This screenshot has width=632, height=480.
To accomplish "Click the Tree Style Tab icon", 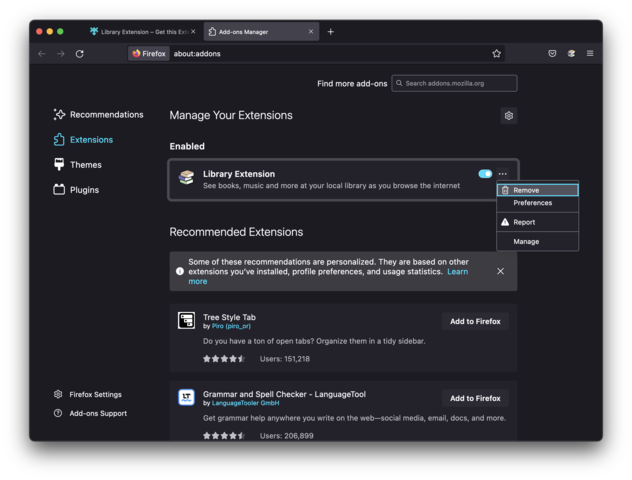I will tap(186, 320).
